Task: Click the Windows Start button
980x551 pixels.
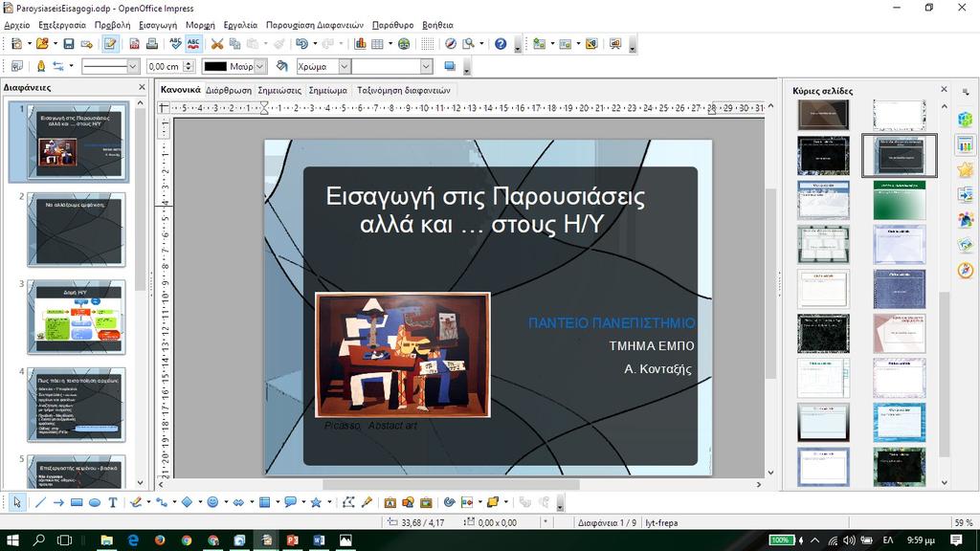Action: (12, 540)
